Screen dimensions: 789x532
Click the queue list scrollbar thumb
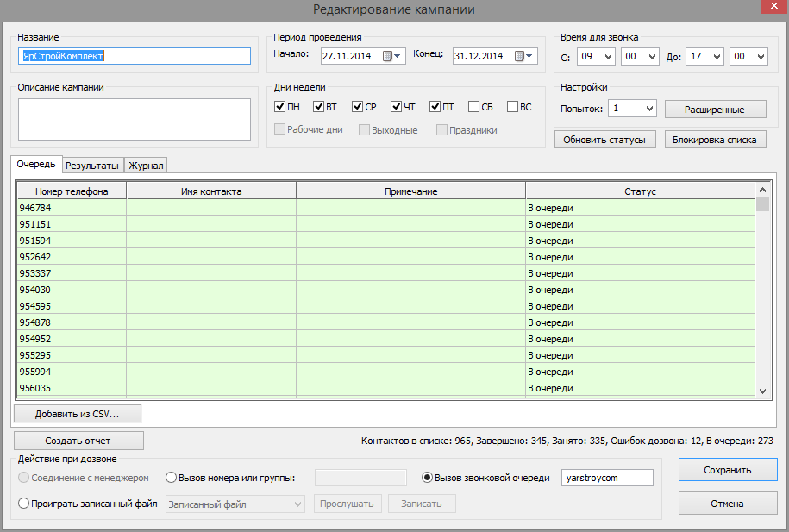(763, 203)
